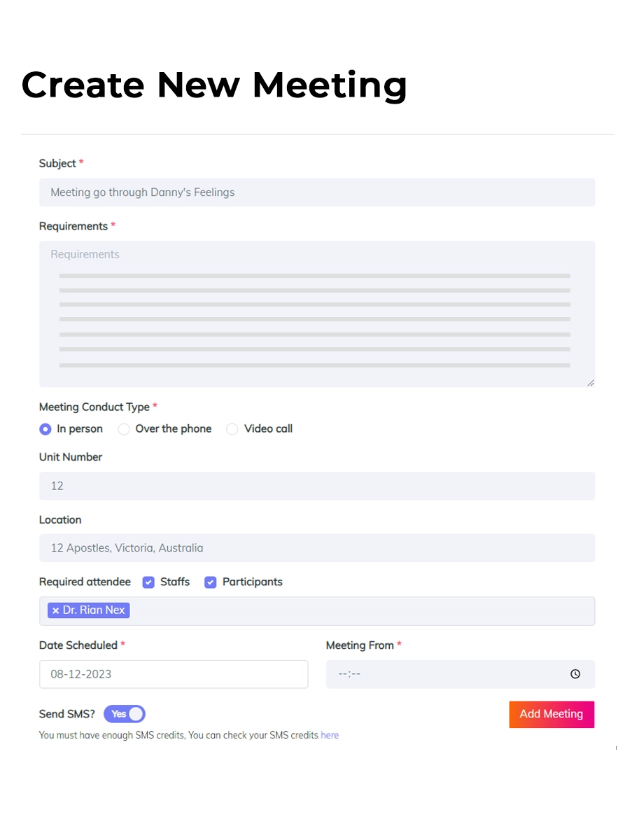Focus the Subject text field
Screen dimensions: 618x840
tap(317, 192)
